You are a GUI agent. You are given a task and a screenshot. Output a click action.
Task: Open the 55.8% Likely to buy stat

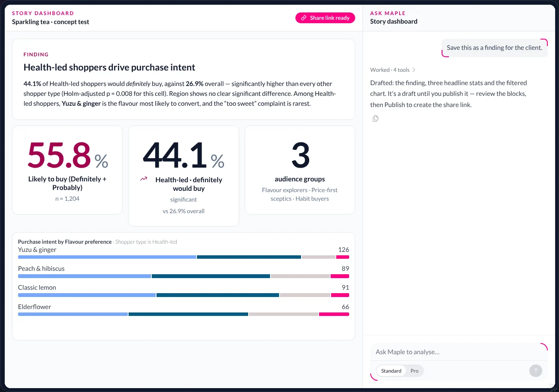(68, 170)
